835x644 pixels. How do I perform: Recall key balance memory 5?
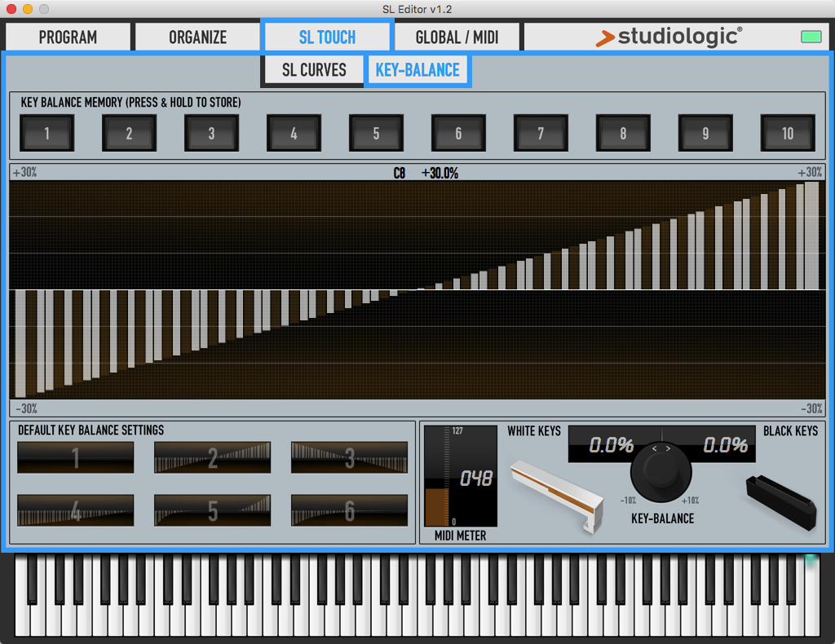point(376,133)
